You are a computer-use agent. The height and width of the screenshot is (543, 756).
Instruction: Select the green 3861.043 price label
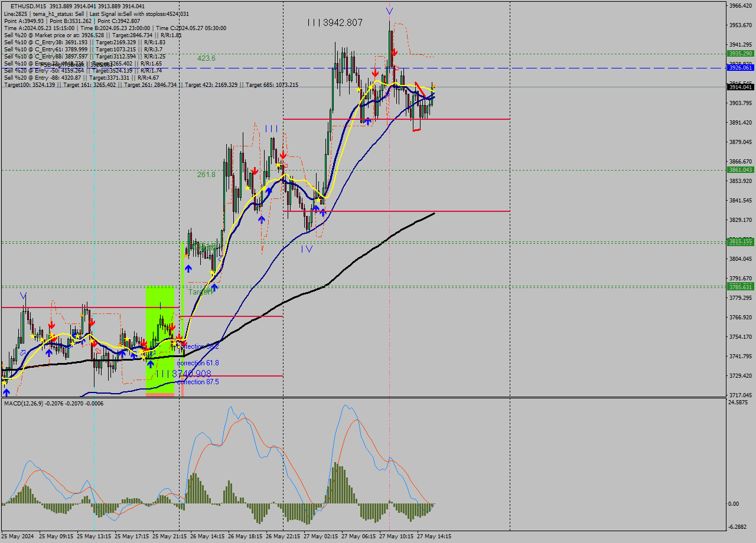pyautogui.click(x=740, y=169)
